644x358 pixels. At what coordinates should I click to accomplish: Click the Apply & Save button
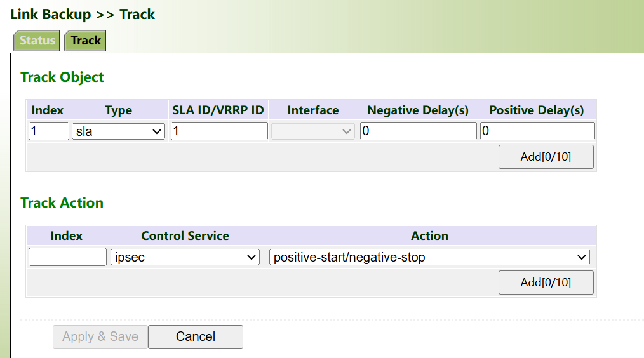[x=100, y=337]
